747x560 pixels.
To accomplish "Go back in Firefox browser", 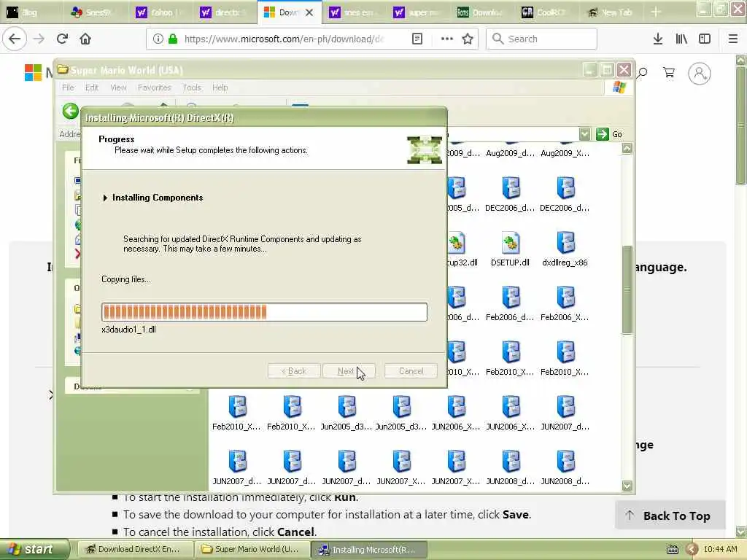I will click(15, 39).
